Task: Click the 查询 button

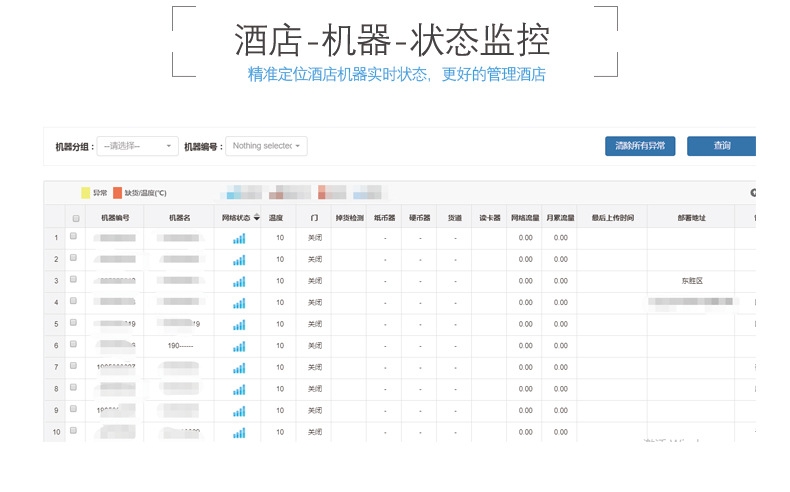Action: coord(721,146)
